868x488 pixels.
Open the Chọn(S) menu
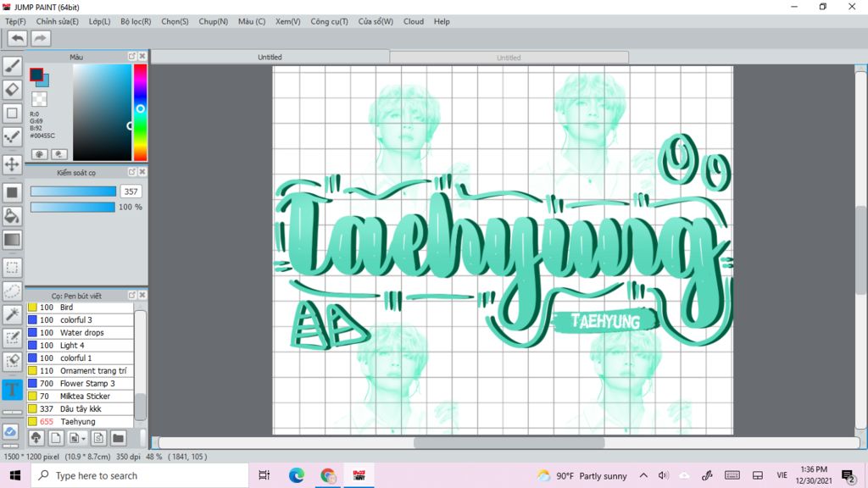pos(175,21)
